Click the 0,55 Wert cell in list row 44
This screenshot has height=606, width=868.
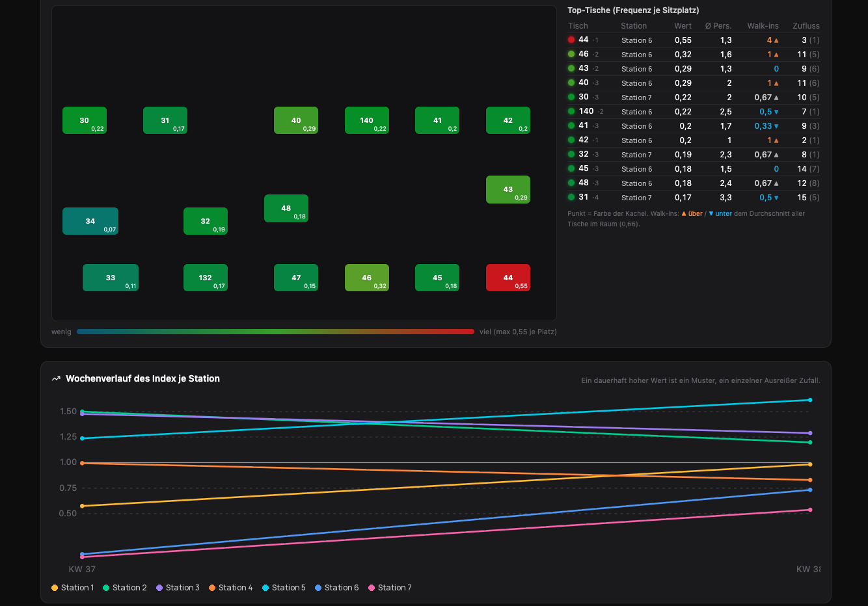point(683,40)
